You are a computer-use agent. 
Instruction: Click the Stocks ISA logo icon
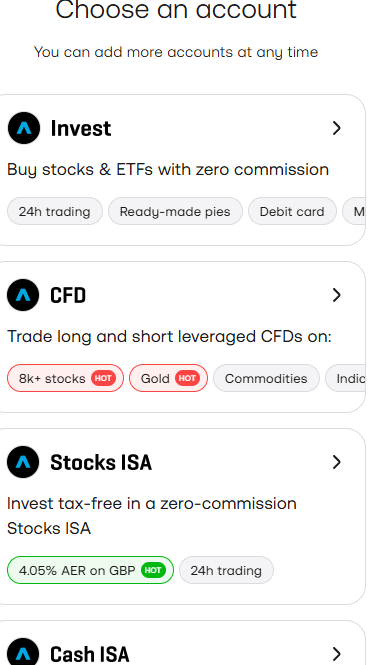pyautogui.click(x=23, y=462)
